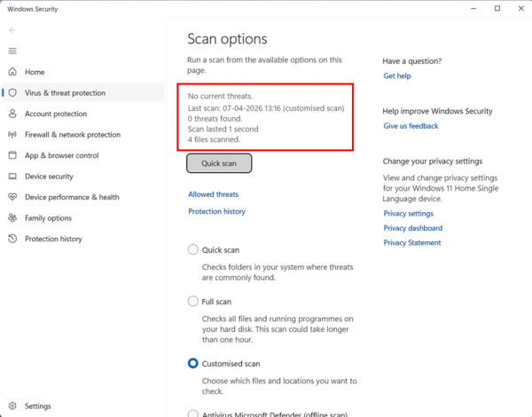532x417 pixels.
Task: Click the Account protection person icon
Action: click(x=12, y=114)
